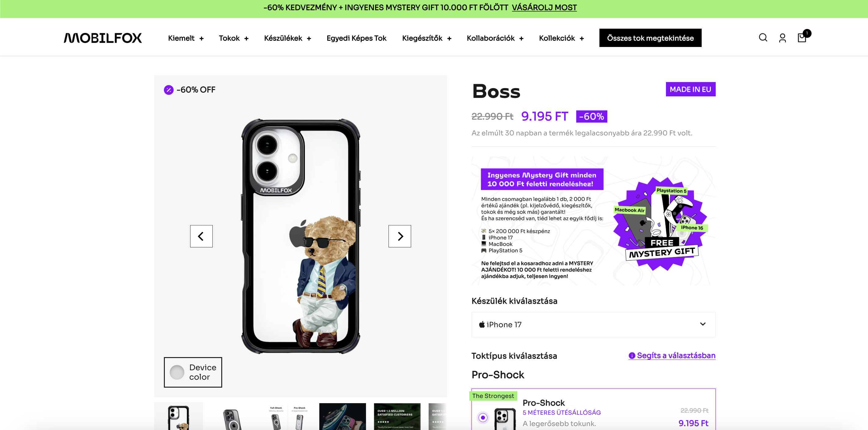Click the Device color swatch
The image size is (868, 430).
tap(177, 372)
